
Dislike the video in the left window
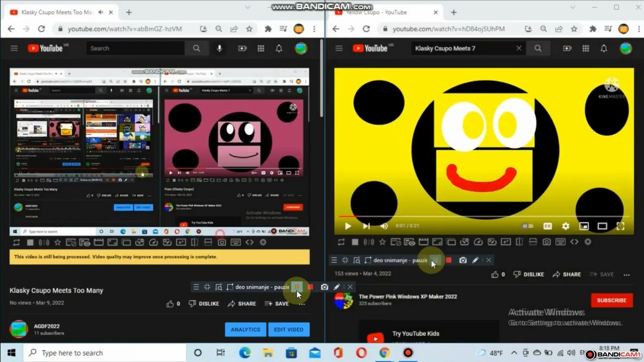point(204,304)
